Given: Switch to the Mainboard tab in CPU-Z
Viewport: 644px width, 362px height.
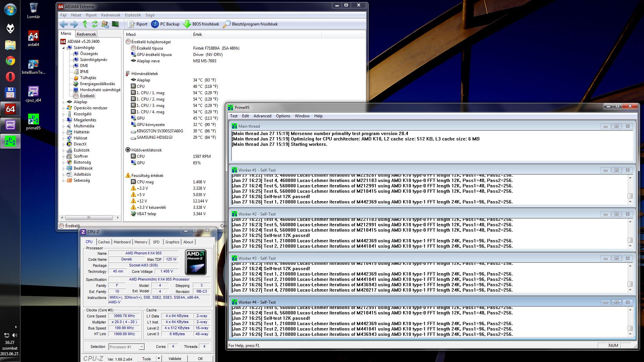Looking at the screenshot, I should tap(122, 242).
